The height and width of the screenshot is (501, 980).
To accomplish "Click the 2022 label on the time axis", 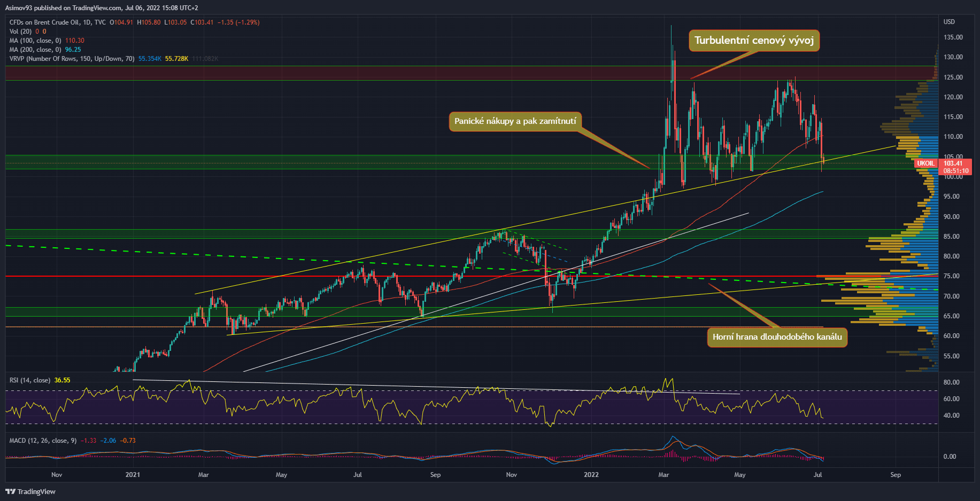I will pyautogui.click(x=591, y=475).
